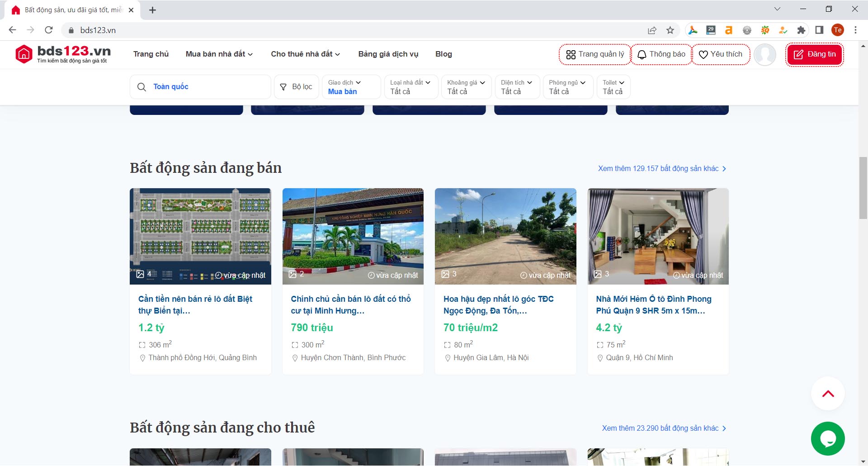Go to Trang chủ menu item
This screenshot has height=466, width=868.
pyautogui.click(x=151, y=54)
